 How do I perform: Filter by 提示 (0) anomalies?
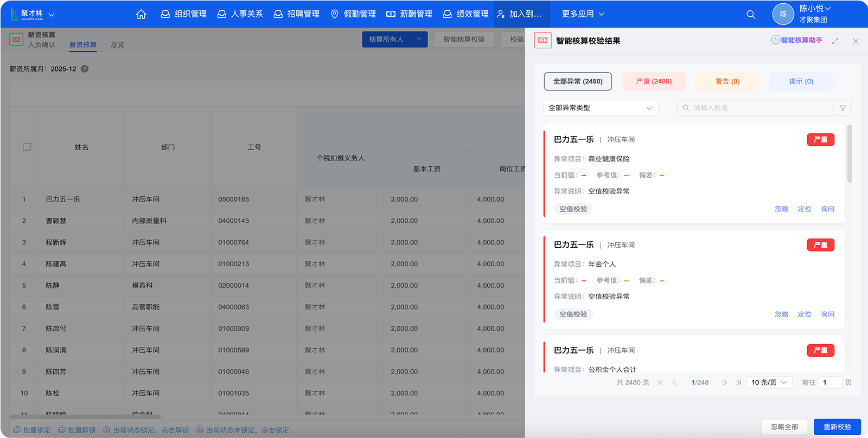pyautogui.click(x=801, y=81)
